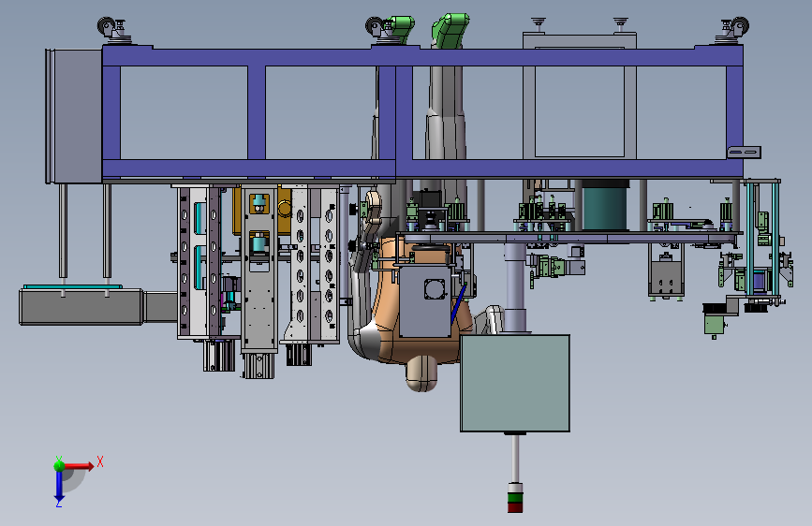Viewport: 812px width, 526px height.
Task: Select the slotted bracket on the frame's right side
Action: 745,153
